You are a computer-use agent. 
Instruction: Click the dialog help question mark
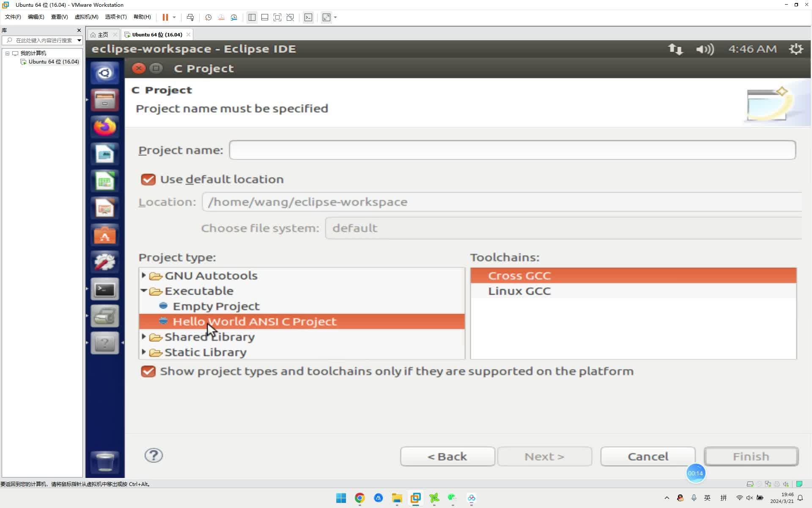tap(154, 456)
